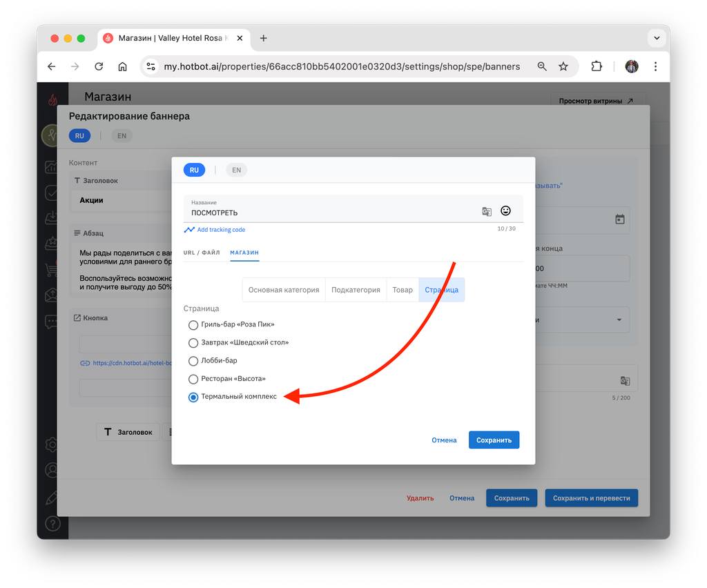Add Заголовок block button

pos(128,432)
